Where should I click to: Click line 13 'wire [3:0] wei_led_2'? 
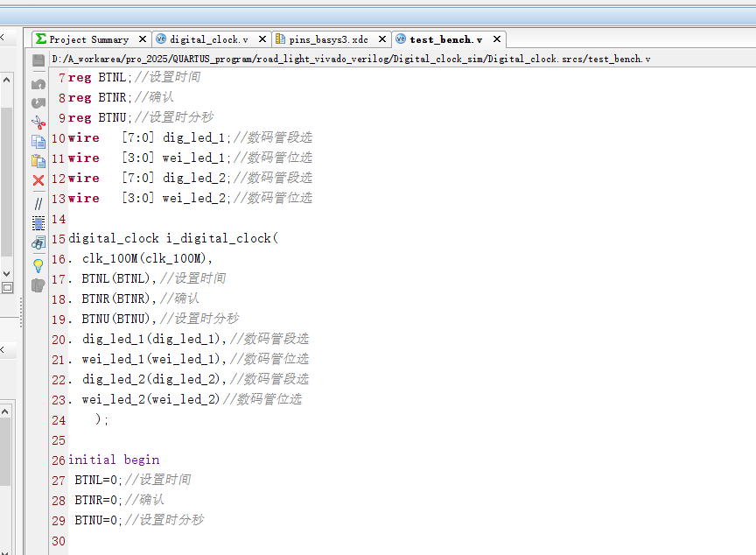150,198
